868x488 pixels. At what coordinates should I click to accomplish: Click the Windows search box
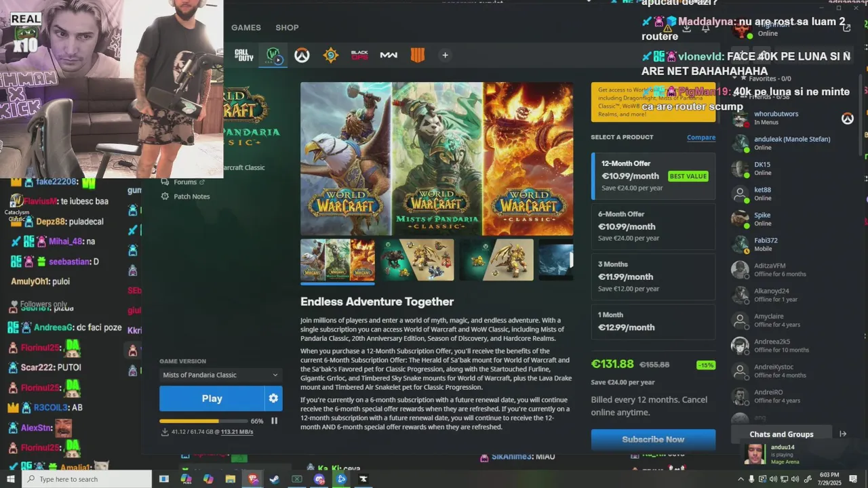[87, 479]
